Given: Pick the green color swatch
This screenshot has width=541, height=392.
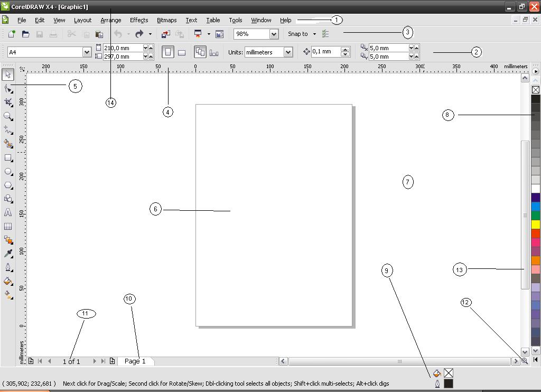Looking at the screenshot, I should [x=536, y=216].
